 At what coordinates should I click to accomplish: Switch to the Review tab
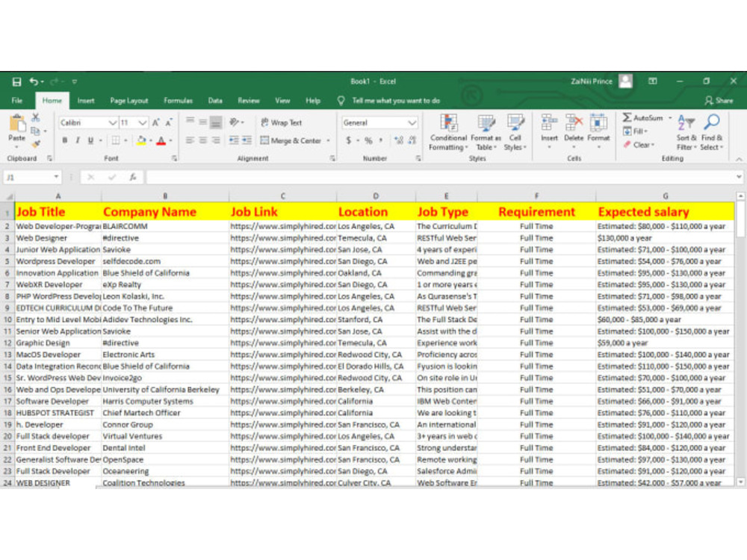[249, 101]
